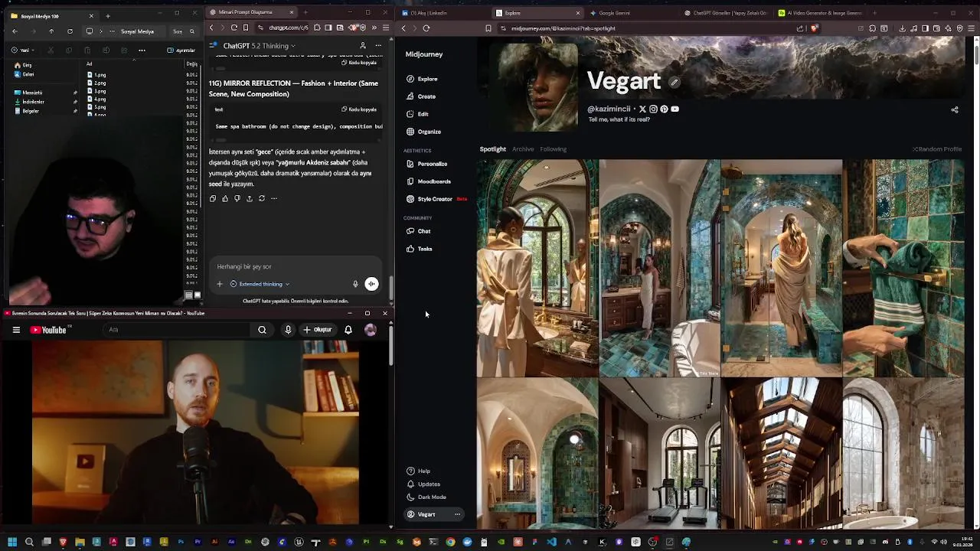The width and height of the screenshot is (980, 551).
Task: Search YouTube by voice
Action: coord(288,330)
